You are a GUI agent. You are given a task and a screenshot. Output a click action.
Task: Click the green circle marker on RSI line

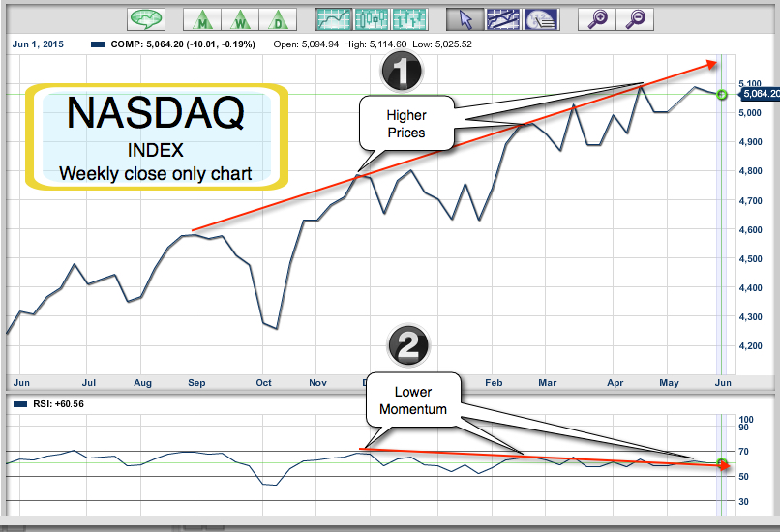click(x=722, y=463)
